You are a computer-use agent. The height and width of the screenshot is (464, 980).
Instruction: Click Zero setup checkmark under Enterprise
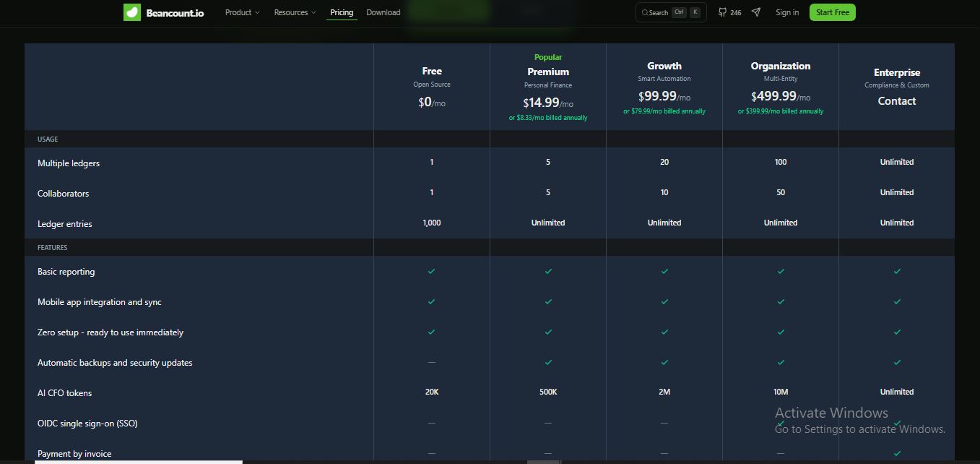897,332
